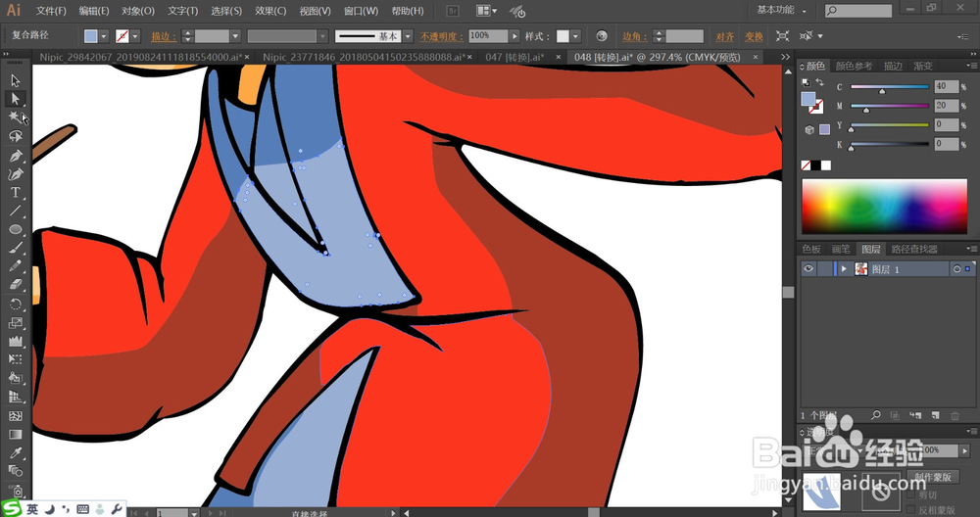Select the Width tool in the toolbox
The image size is (980, 517).
tap(16, 341)
